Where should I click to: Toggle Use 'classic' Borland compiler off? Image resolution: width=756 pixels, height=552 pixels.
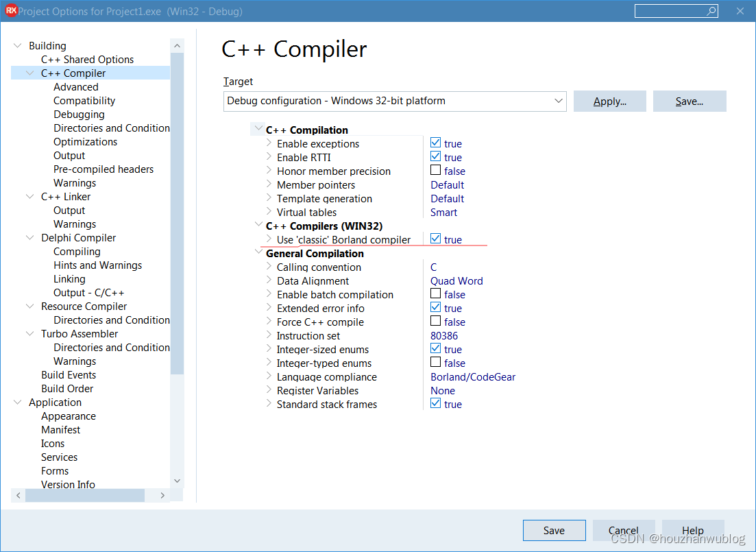(434, 239)
